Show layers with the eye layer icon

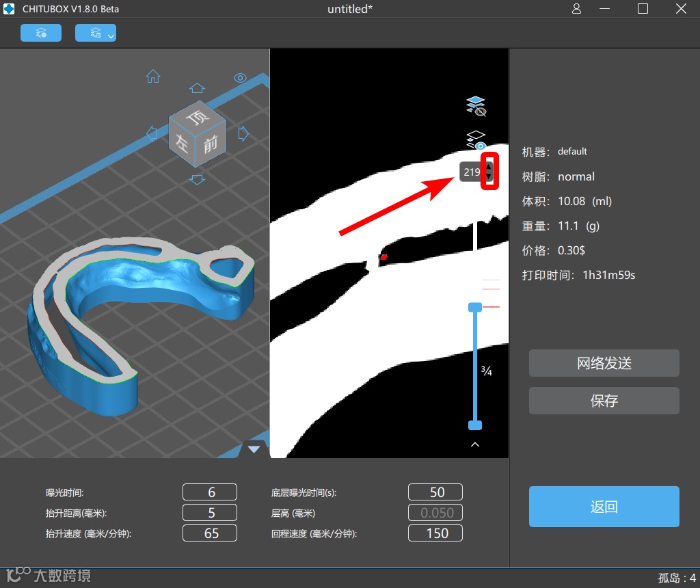coord(476,140)
